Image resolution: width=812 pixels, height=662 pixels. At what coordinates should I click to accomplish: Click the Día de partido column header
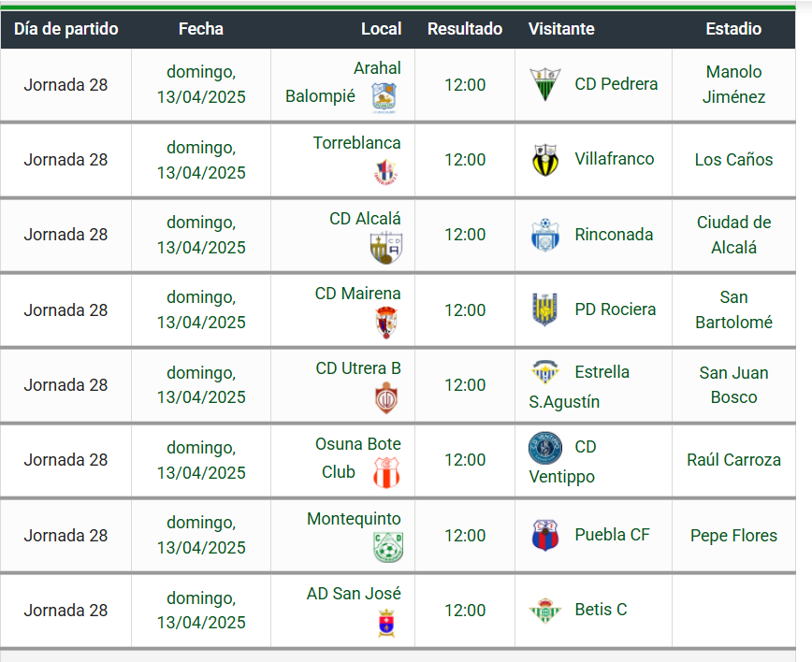[66, 29]
